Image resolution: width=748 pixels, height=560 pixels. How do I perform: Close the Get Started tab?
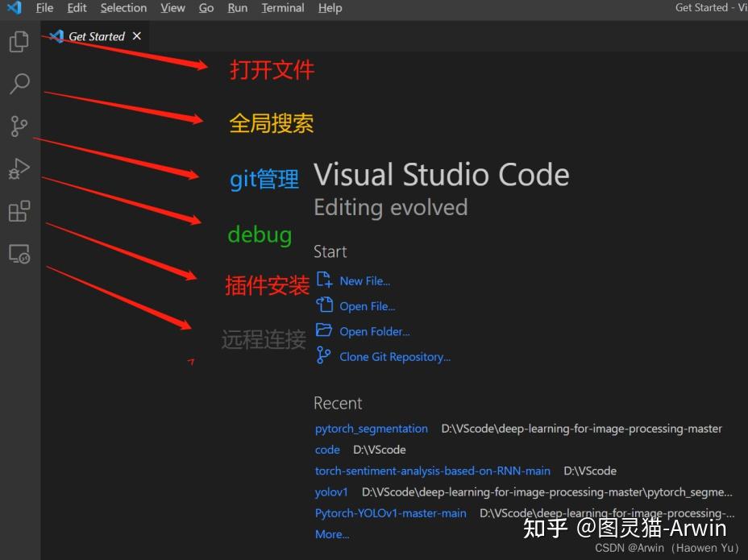click(136, 36)
